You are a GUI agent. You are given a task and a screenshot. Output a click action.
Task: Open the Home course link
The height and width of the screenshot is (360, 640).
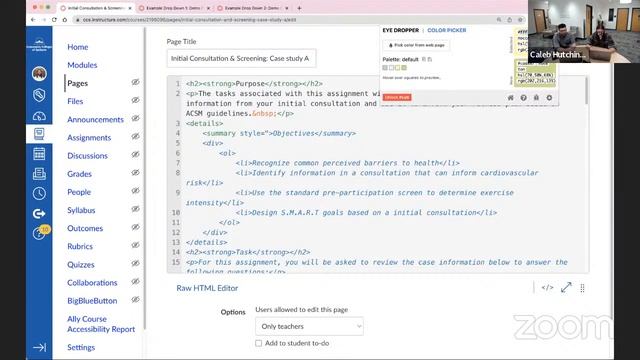pos(78,47)
